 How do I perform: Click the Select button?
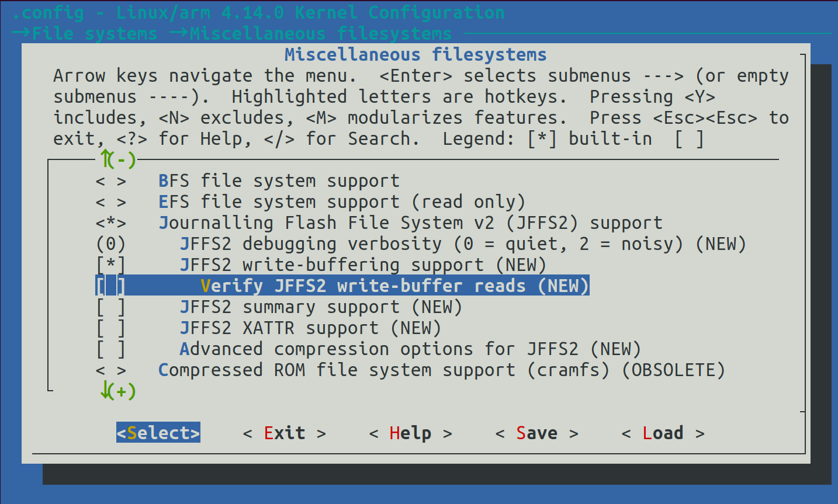158,433
